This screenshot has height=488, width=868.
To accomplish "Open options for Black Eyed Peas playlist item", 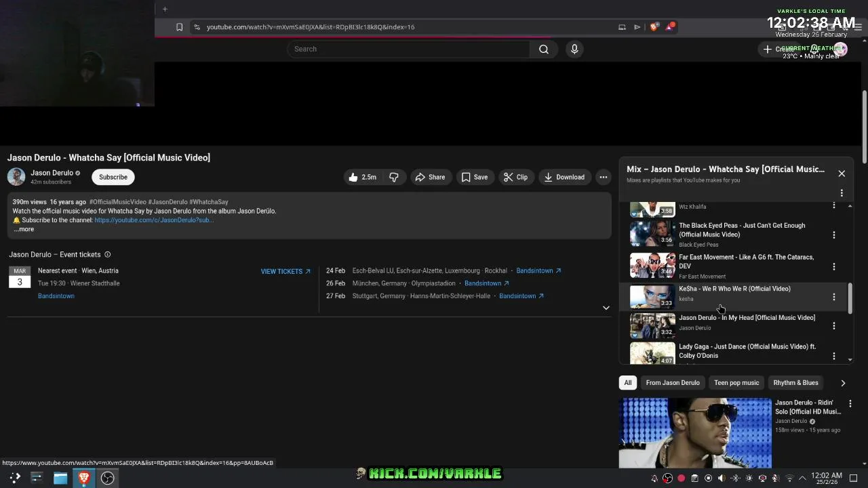I will click(834, 235).
